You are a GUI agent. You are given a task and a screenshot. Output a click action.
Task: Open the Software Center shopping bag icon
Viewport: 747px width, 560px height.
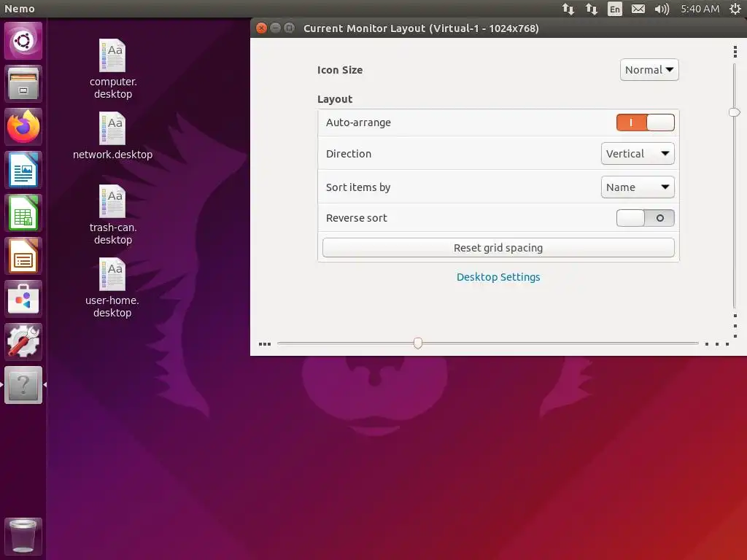coord(23,299)
